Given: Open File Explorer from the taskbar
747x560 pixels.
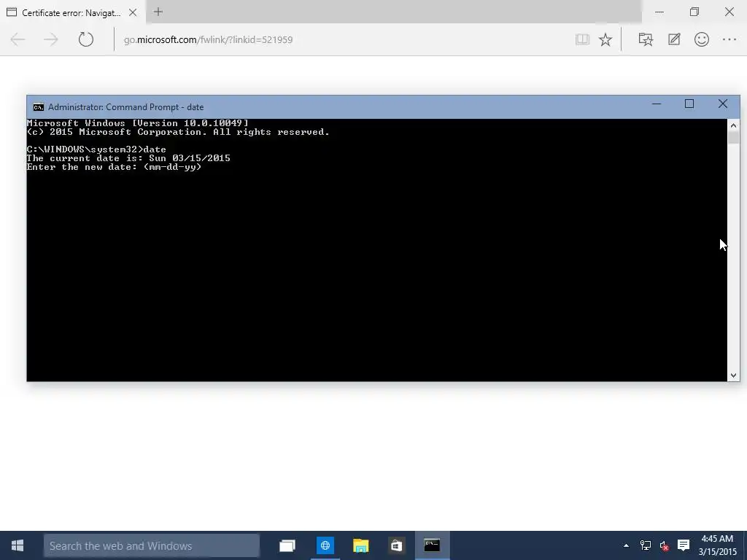Looking at the screenshot, I should pyautogui.click(x=361, y=545).
